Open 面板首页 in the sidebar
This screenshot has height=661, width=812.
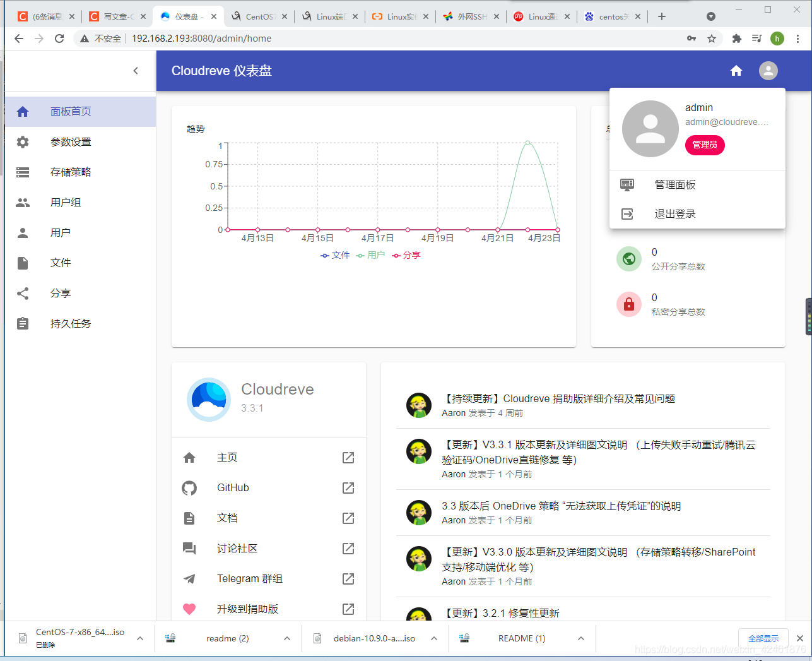pos(80,112)
